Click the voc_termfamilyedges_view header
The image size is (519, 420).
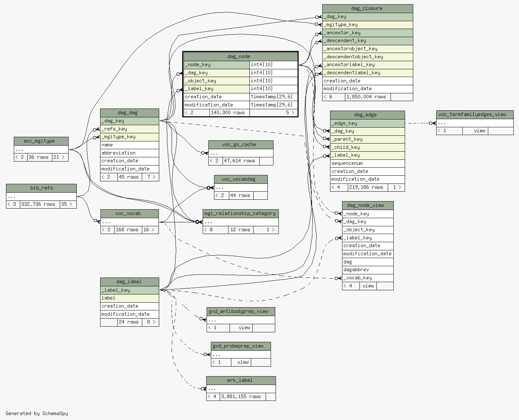(475, 115)
